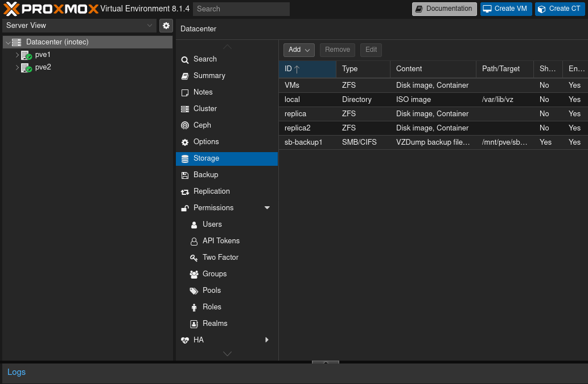588x384 pixels.
Task: Click the Cluster server icon
Action: [x=185, y=109]
